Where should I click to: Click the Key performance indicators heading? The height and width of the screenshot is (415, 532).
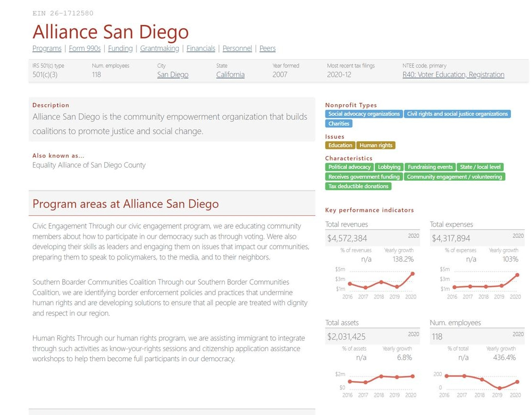pos(370,210)
